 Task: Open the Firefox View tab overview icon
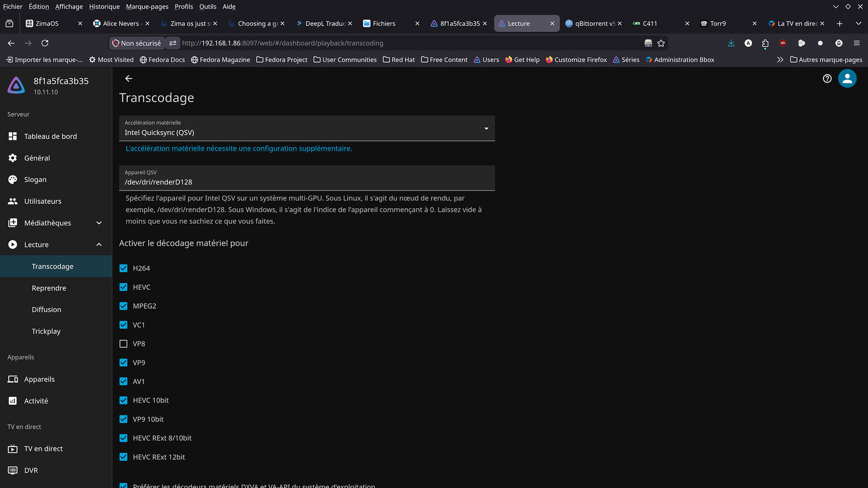9,24
